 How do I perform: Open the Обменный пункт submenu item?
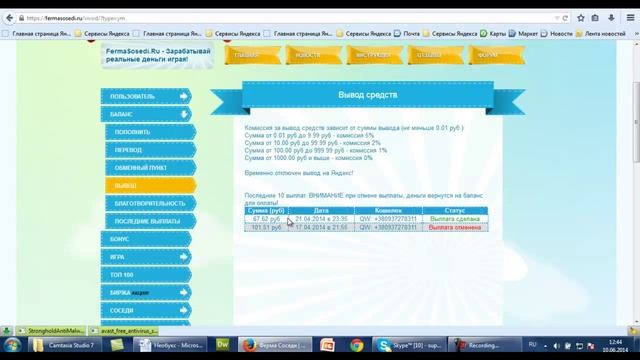151,168
